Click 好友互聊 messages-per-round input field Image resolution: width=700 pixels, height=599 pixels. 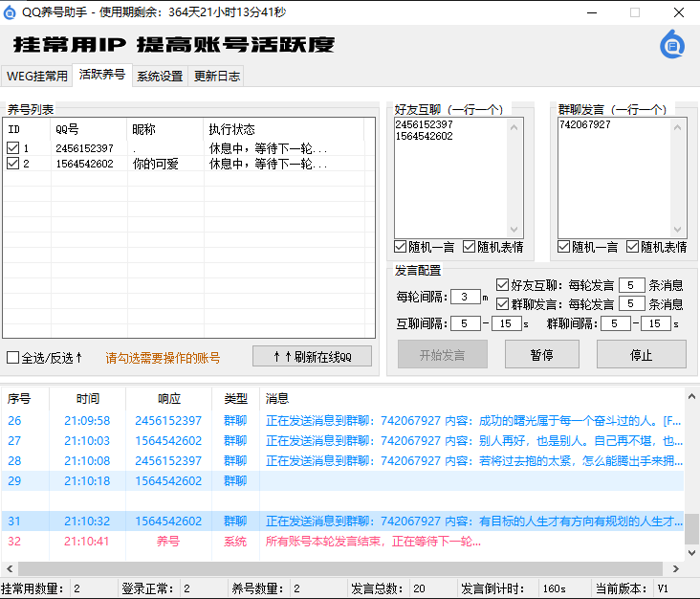point(632,285)
